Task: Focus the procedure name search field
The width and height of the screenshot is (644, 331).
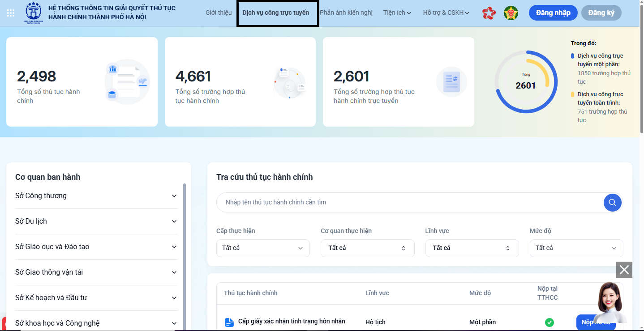Action: click(x=408, y=203)
